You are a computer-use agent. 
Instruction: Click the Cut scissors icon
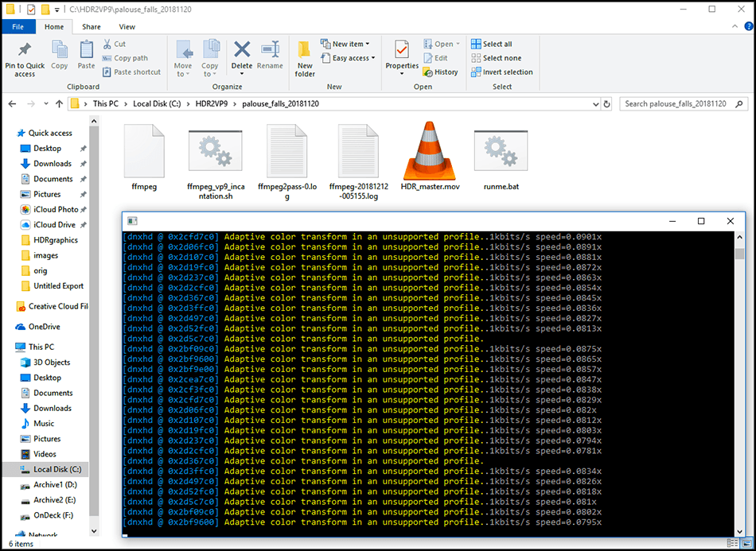[x=107, y=44]
